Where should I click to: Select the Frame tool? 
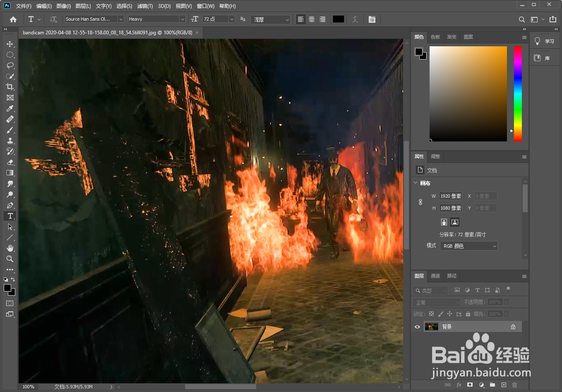click(10, 98)
